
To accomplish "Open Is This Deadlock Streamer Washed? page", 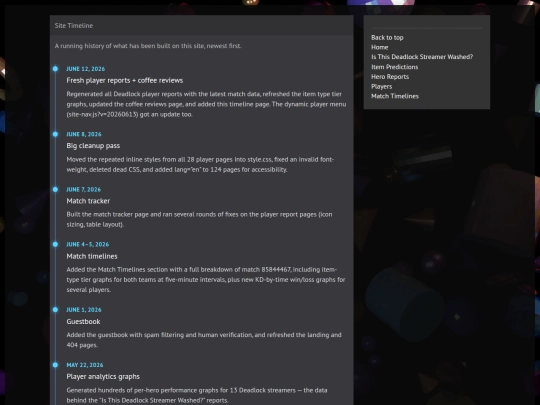I will tap(422, 57).
